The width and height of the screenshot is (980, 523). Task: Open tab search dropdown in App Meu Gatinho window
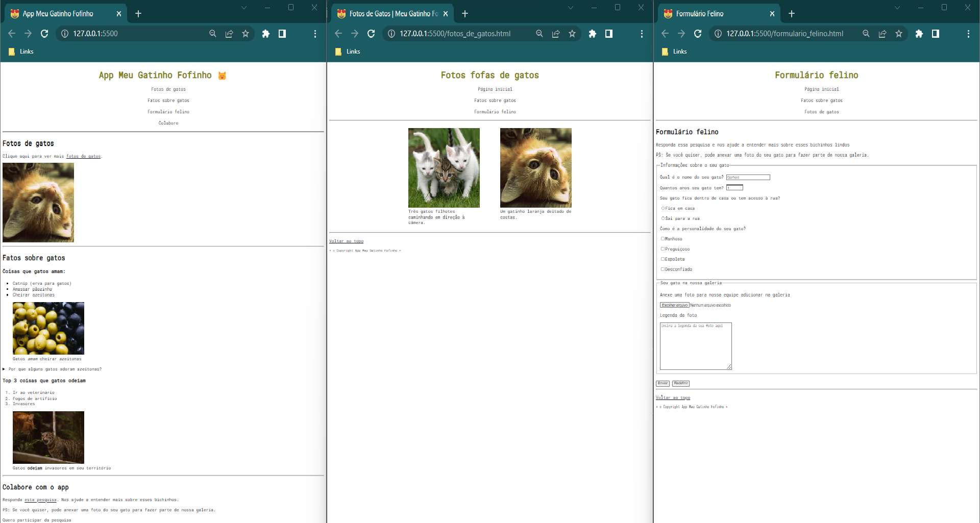[244, 8]
